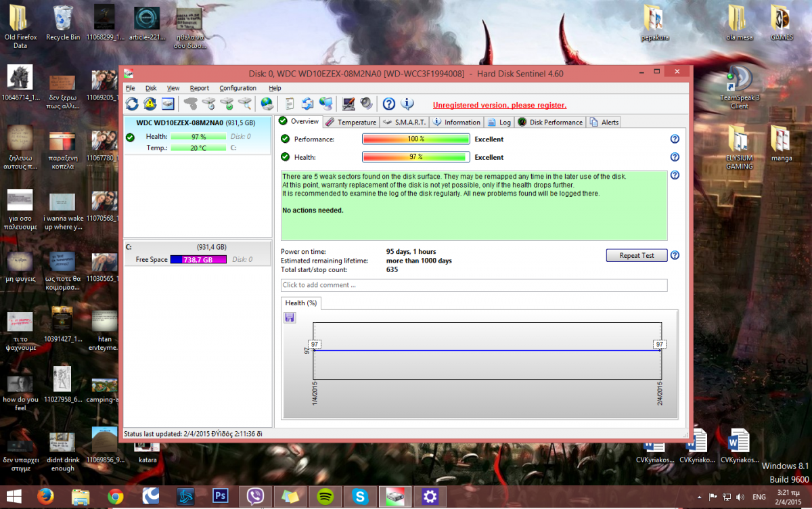Image resolution: width=812 pixels, height=509 pixels.
Task: Open File Explorer from the taskbar
Action: click(80, 496)
